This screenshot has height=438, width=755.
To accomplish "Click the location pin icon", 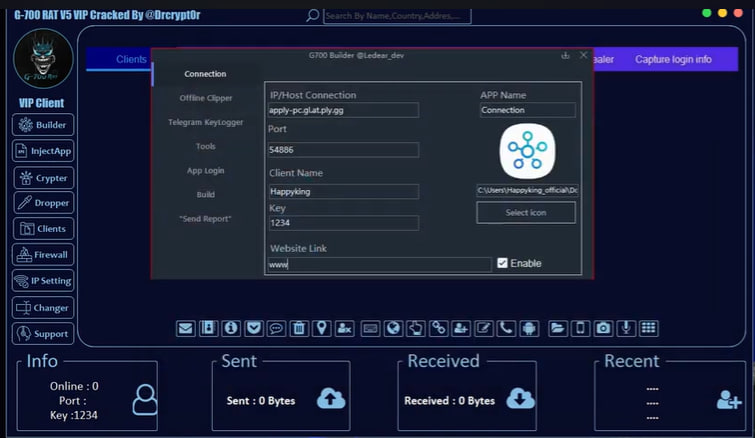I will tap(321, 328).
